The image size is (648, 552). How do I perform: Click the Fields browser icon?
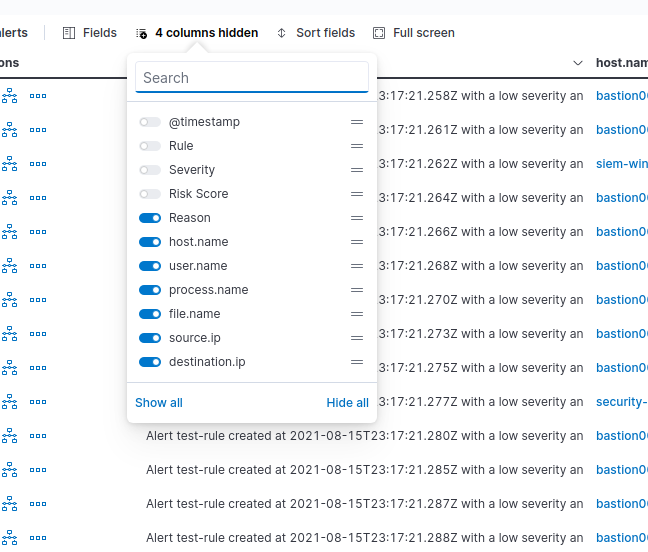(x=69, y=33)
